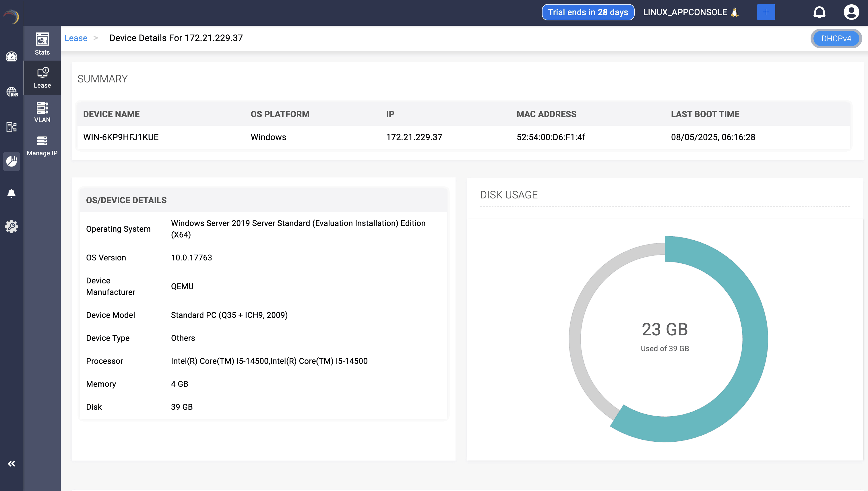Open settings gear with wrench icon
This screenshot has width=868, height=491.
tap(11, 226)
